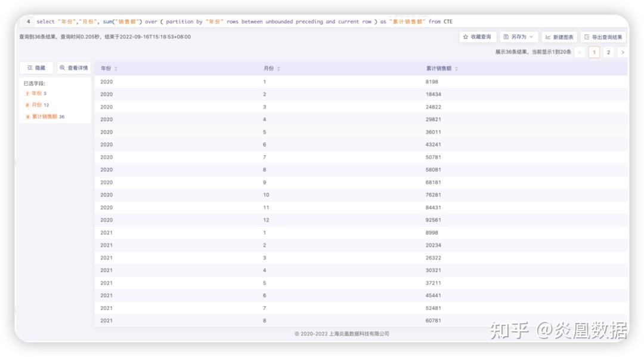The height and width of the screenshot is (357, 644).
Task: Click the star icon on 收藏查询
Action: click(465, 37)
